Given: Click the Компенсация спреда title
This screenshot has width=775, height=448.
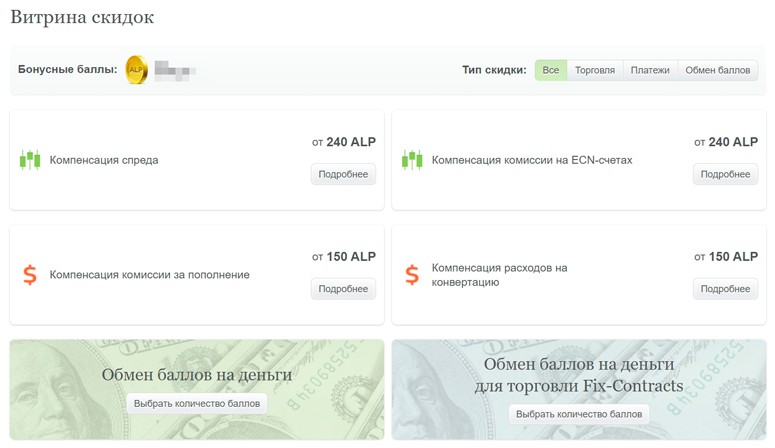Looking at the screenshot, I should click(x=104, y=160).
